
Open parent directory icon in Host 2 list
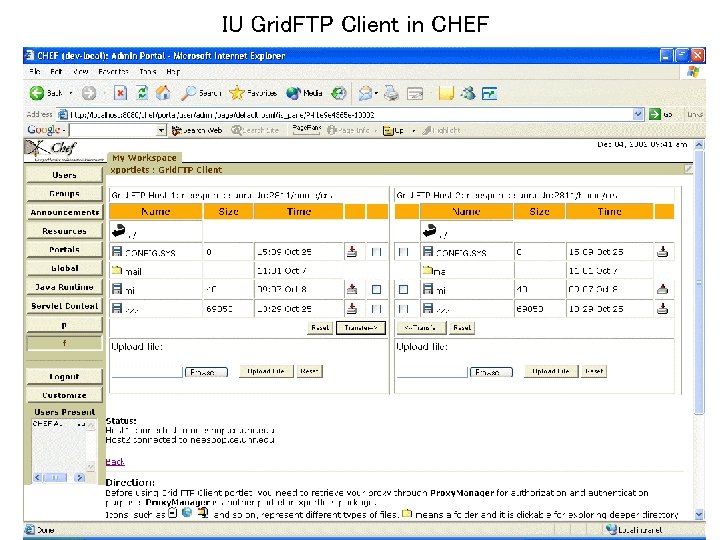[430, 231]
